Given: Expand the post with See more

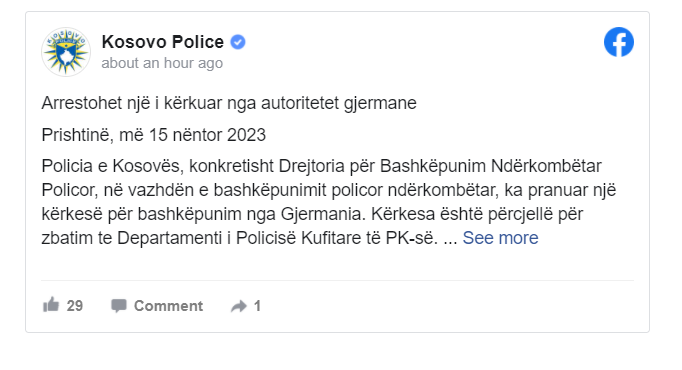Looking at the screenshot, I should coord(500,238).
